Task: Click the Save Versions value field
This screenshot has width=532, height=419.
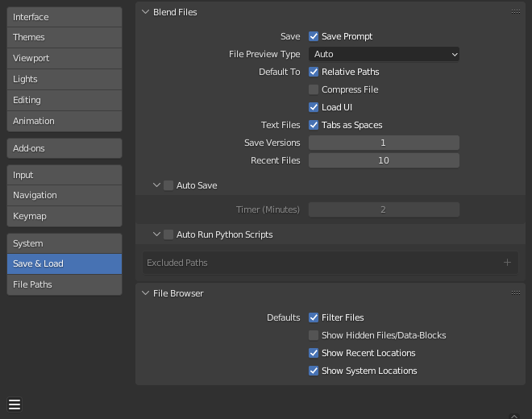Action: (384, 143)
